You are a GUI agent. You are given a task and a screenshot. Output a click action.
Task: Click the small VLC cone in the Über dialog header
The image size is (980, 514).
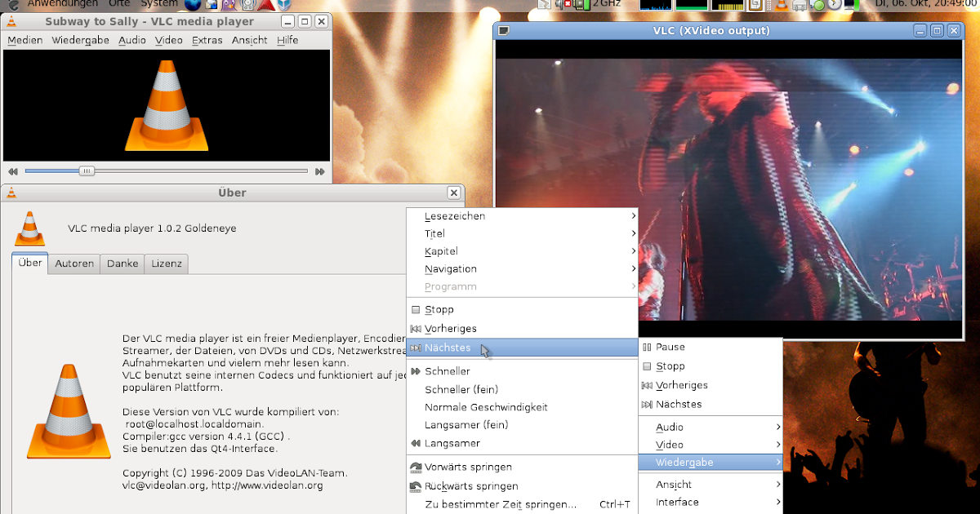tap(30, 228)
